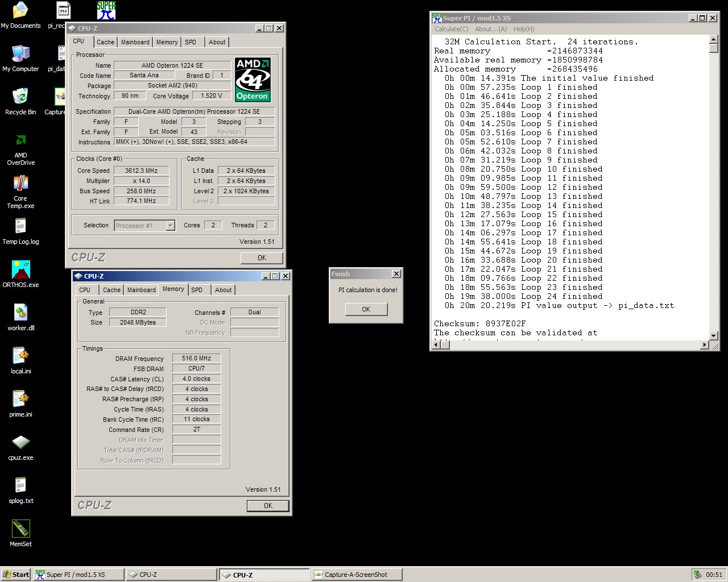This screenshot has width=728, height=582.
Task: Switch to Super PI taskbar button
Action: [x=78, y=575]
